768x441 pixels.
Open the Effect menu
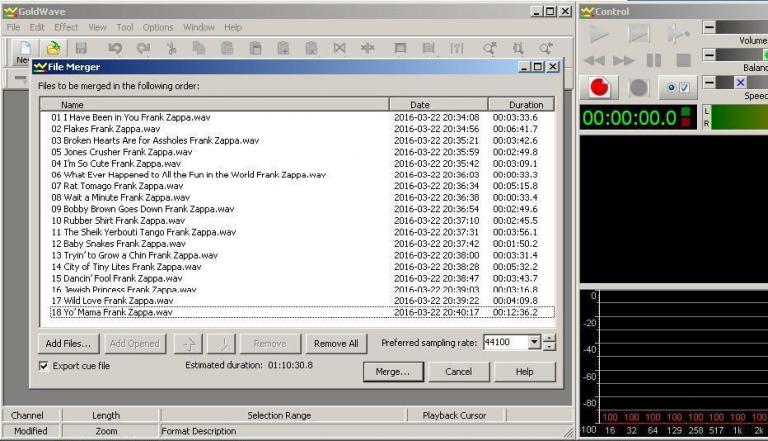66,27
